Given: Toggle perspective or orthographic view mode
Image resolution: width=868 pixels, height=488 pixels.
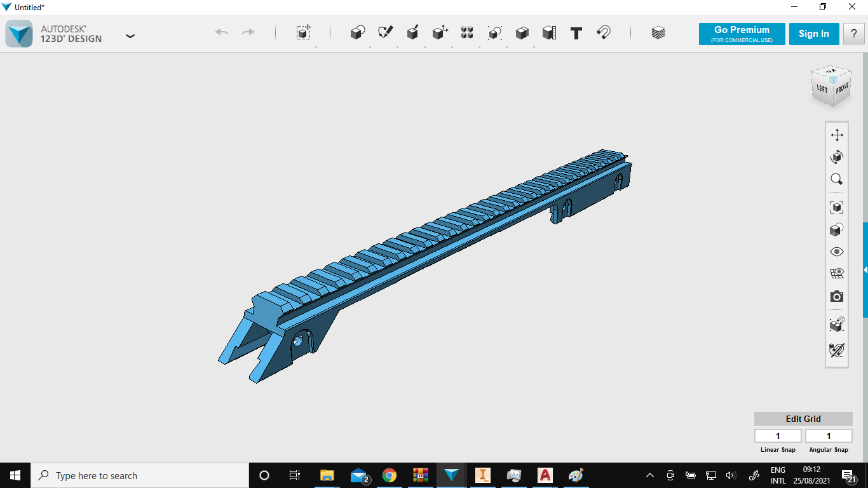Looking at the screenshot, I should (x=837, y=229).
